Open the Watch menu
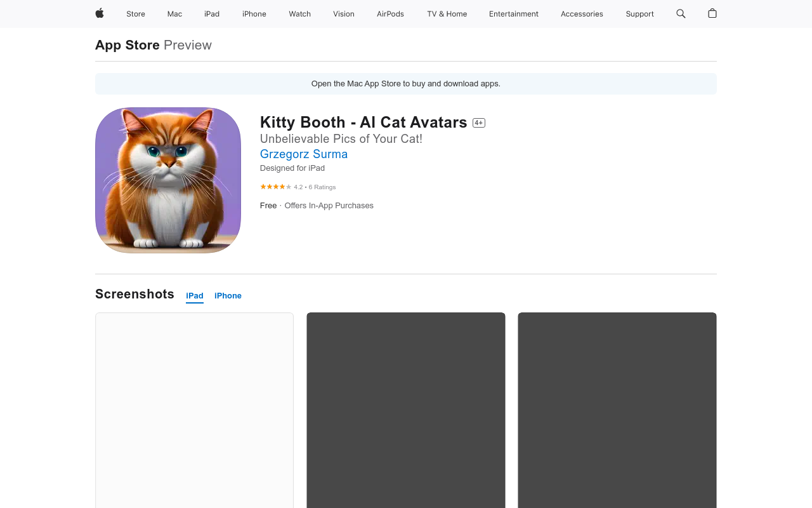This screenshot has width=812, height=508. 300,14
